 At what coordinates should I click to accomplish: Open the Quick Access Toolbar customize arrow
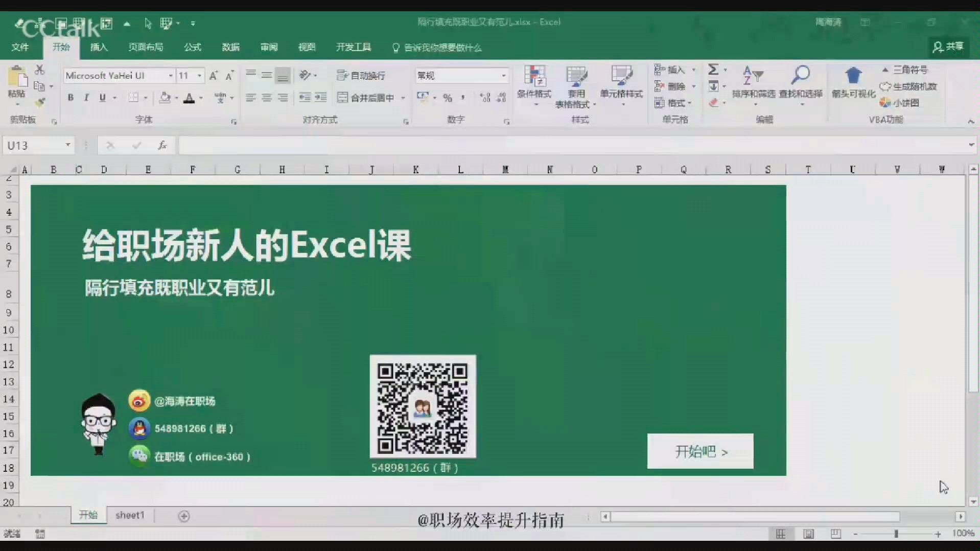point(193,24)
